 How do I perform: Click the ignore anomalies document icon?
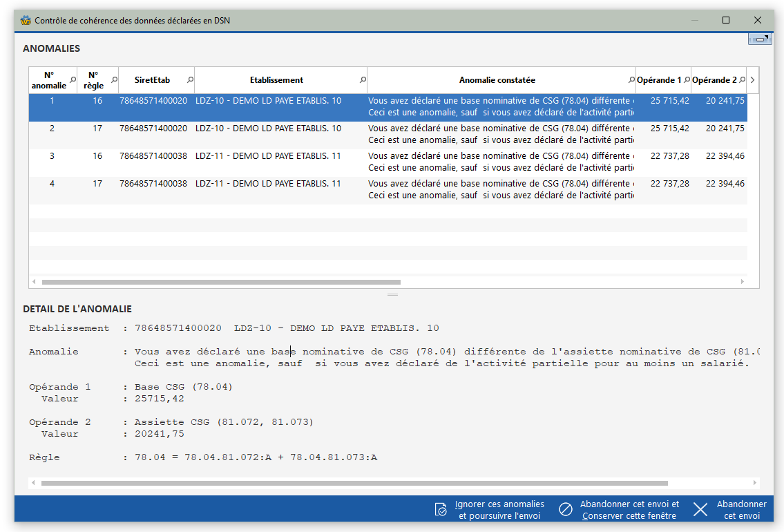(x=441, y=510)
